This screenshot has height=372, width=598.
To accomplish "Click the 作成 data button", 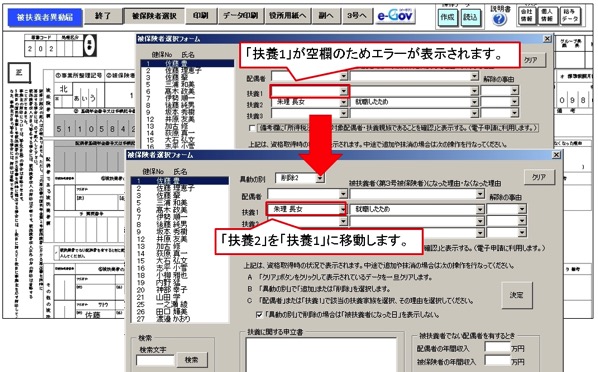I will pyautogui.click(x=447, y=17).
